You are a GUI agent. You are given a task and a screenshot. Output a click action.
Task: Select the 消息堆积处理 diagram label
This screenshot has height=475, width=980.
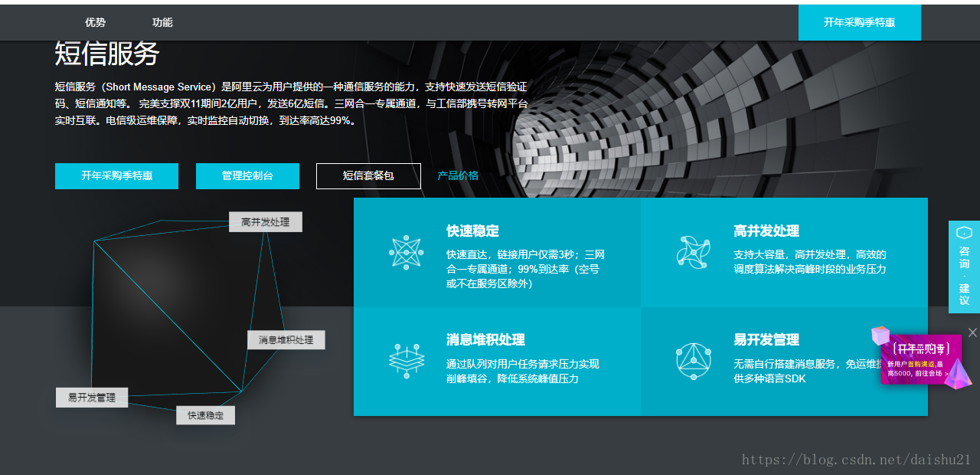tap(286, 340)
